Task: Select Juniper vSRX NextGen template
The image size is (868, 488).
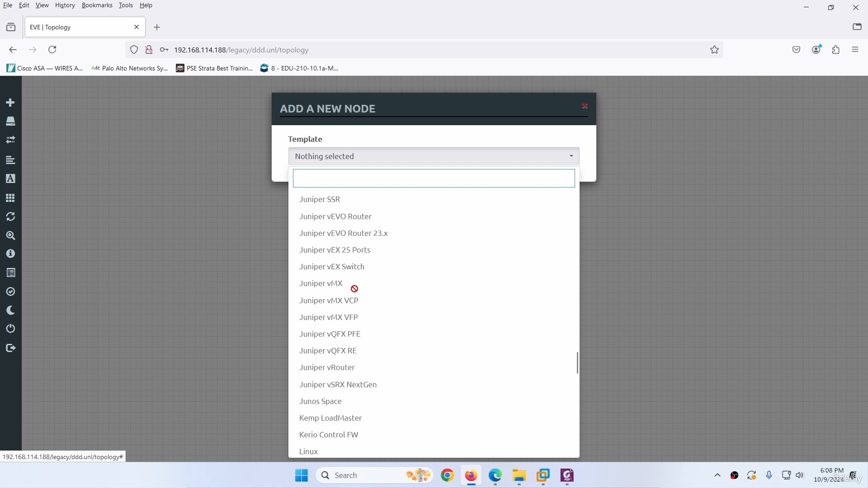Action: coord(434,385)
